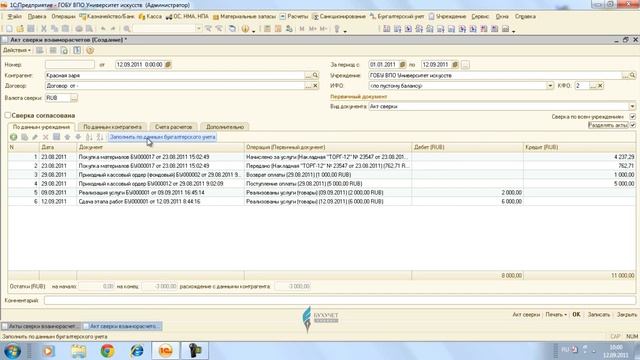Expand the Вид документа dropdown

pos(632,106)
